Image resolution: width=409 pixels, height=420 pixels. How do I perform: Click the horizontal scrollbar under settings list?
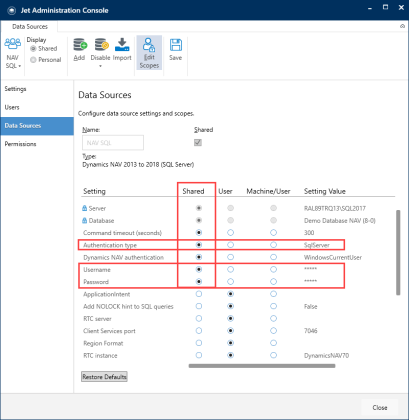(x=262, y=366)
